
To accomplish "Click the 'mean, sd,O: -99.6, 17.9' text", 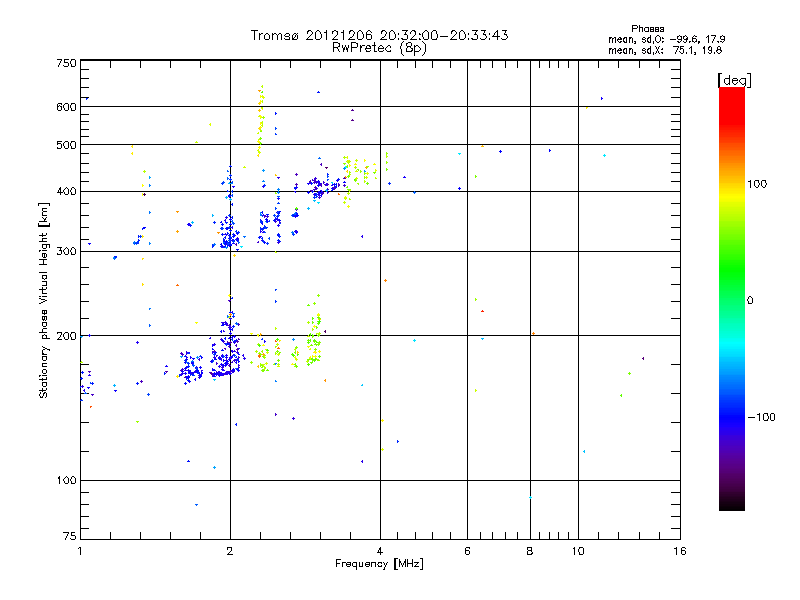I will tap(667, 39).
